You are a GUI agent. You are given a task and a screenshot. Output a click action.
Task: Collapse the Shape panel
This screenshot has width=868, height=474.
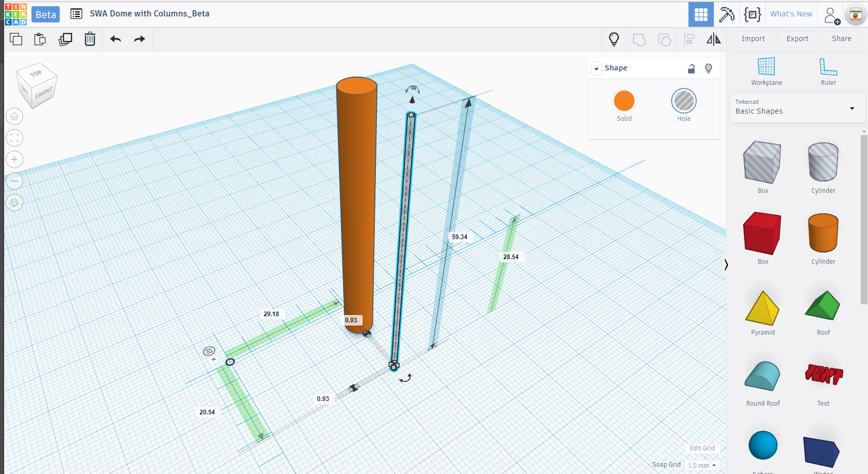(x=596, y=68)
